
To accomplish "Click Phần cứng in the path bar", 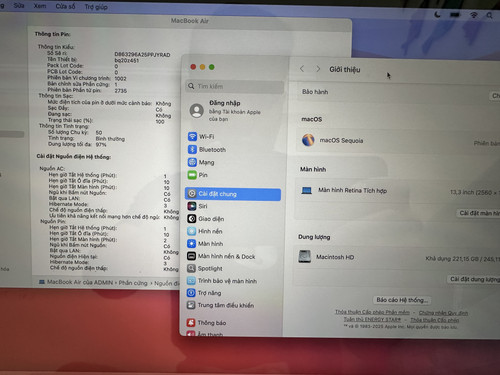I will [x=133, y=283].
